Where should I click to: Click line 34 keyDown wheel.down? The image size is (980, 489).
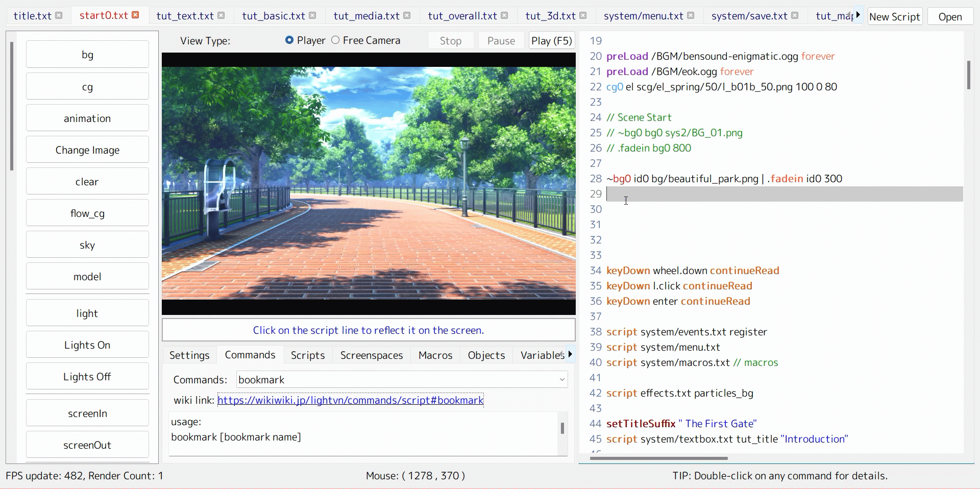(x=693, y=271)
